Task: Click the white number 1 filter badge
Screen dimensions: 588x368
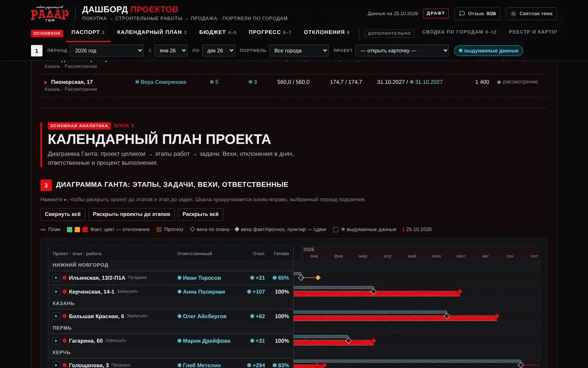Action: (x=37, y=51)
